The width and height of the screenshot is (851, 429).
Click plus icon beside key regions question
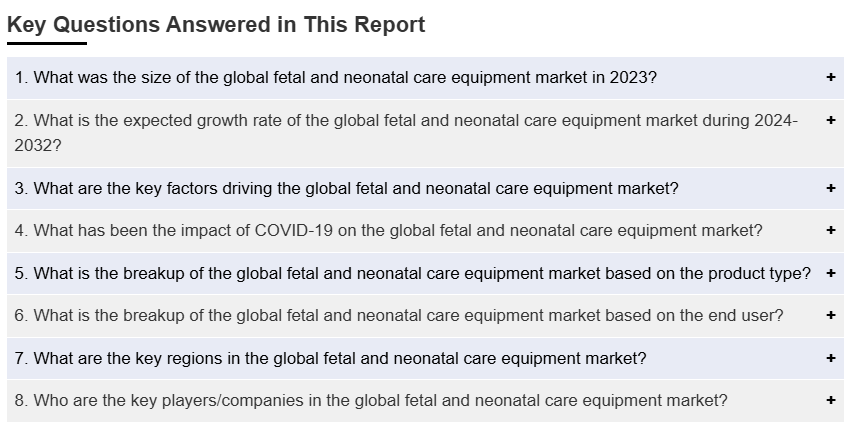[830, 358]
